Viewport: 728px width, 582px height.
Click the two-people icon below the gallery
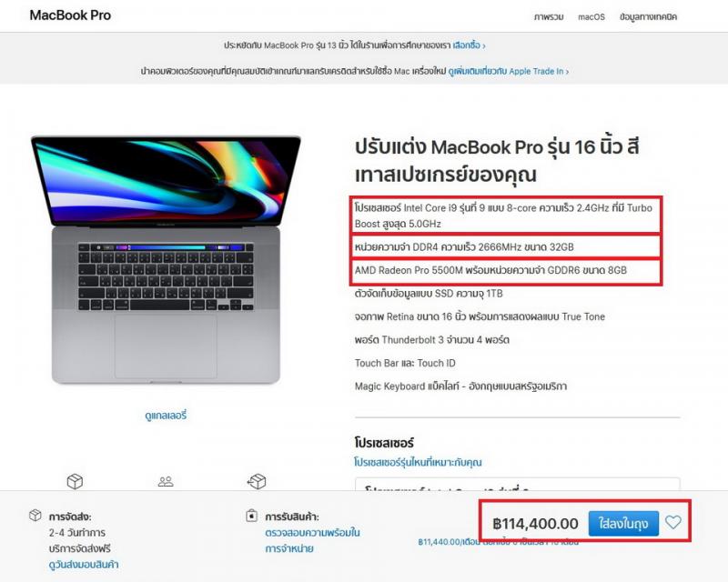pyautogui.click(x=166, y=481)
